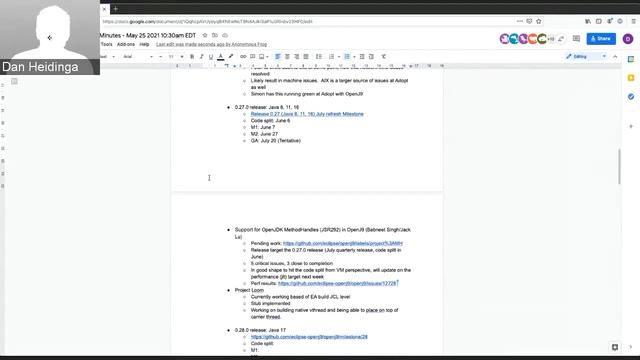The image size is (640, 360).
Task: Add a comment from the toolbar
Action: 253,57
